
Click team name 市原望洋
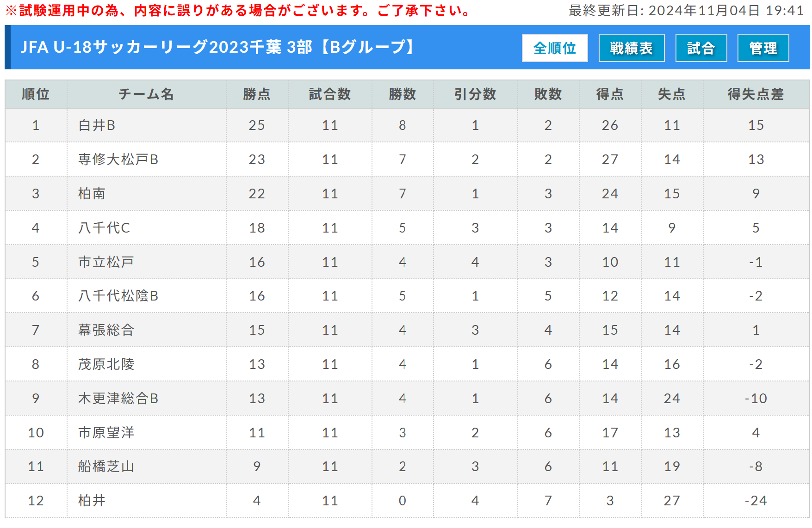[106, 433]
